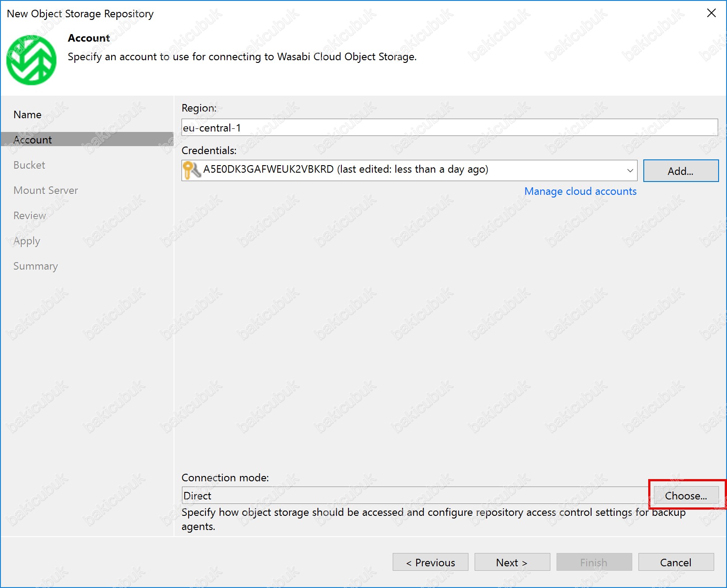Select the Review step
Screen dimensions: 727x588
tap(30, 216)
